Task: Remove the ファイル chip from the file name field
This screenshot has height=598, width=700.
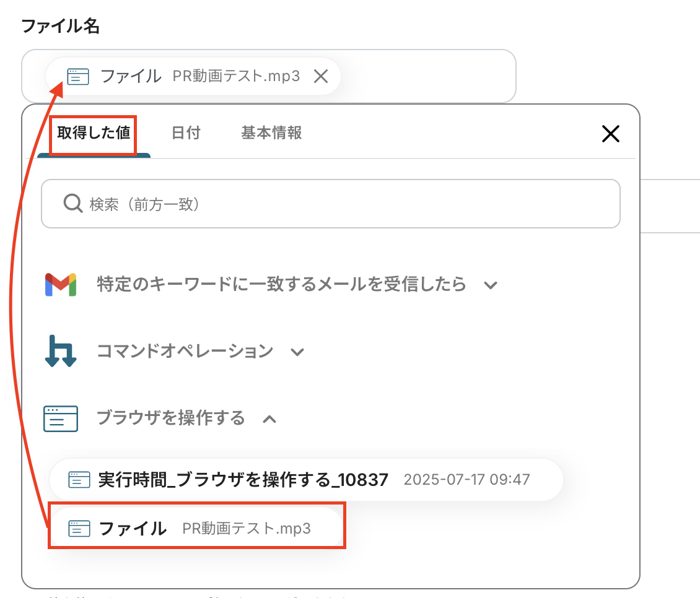Action: pyautogui.click(x=320, y=76)
